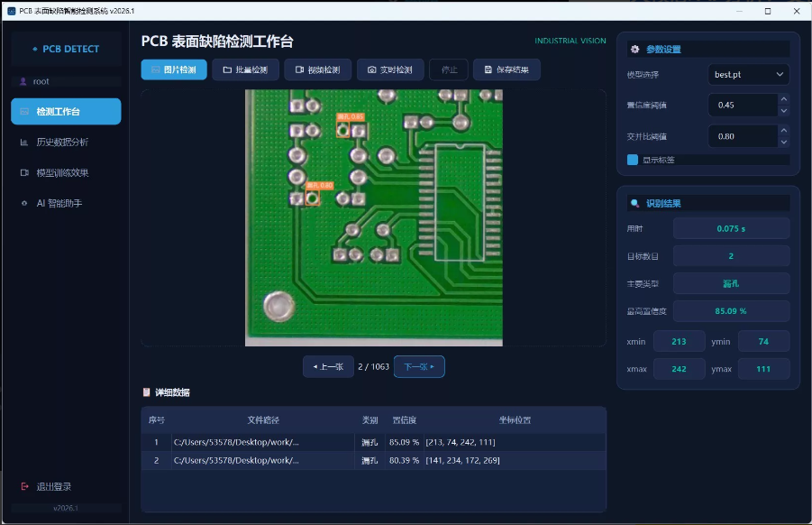The width and height of the screenshot is (812, 525).
Task: Increase the confidence threshold with up arrow
Action: point(784,99)
